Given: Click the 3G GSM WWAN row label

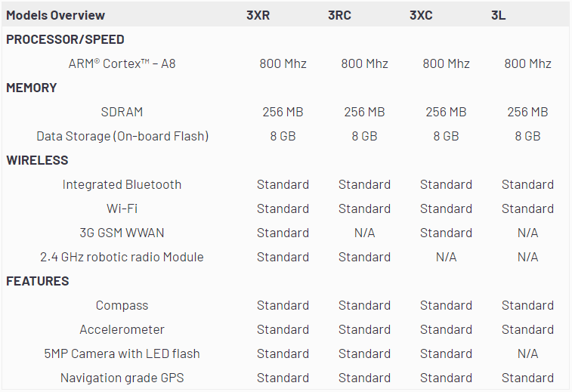Looking at the screenshot, I should (122, 233).
